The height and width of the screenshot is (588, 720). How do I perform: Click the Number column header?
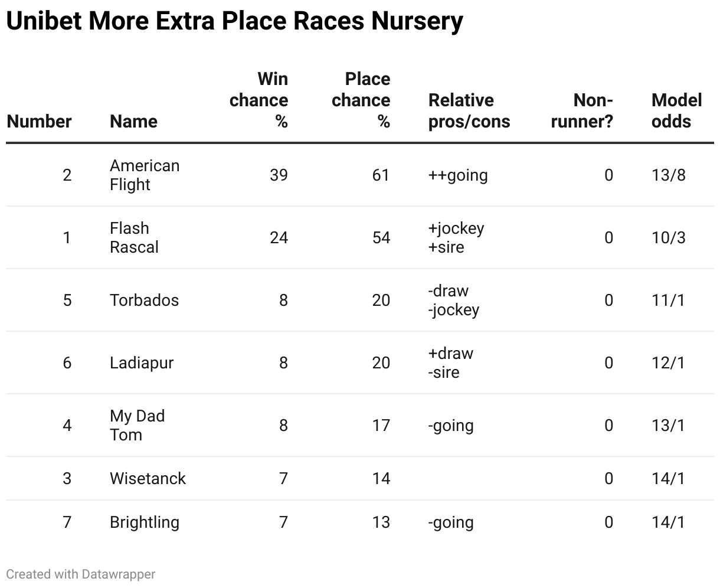39,122
